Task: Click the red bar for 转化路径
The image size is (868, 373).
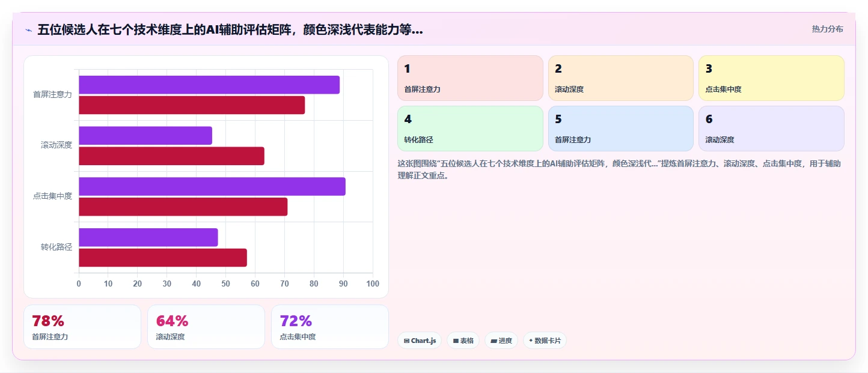Action: [163, 258]
